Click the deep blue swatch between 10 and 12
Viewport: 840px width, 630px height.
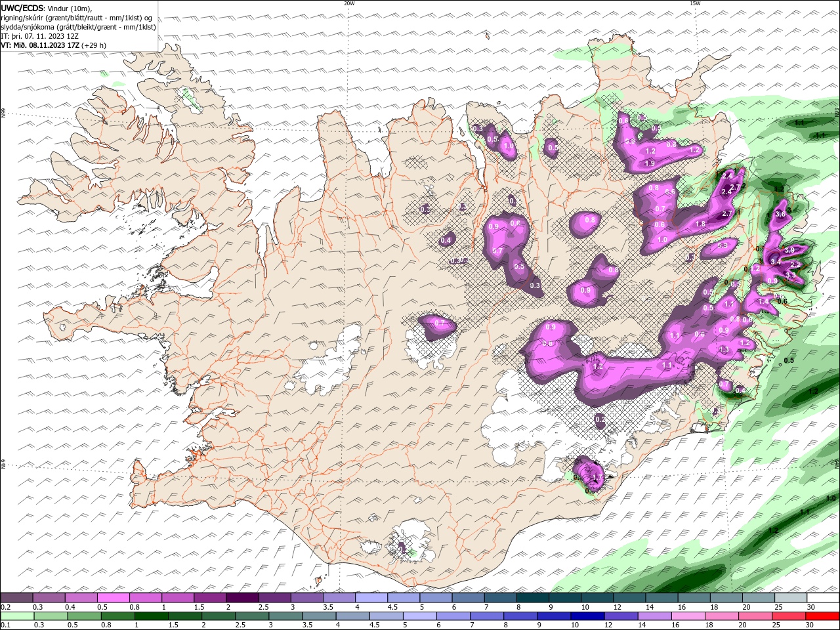[587, 616]
